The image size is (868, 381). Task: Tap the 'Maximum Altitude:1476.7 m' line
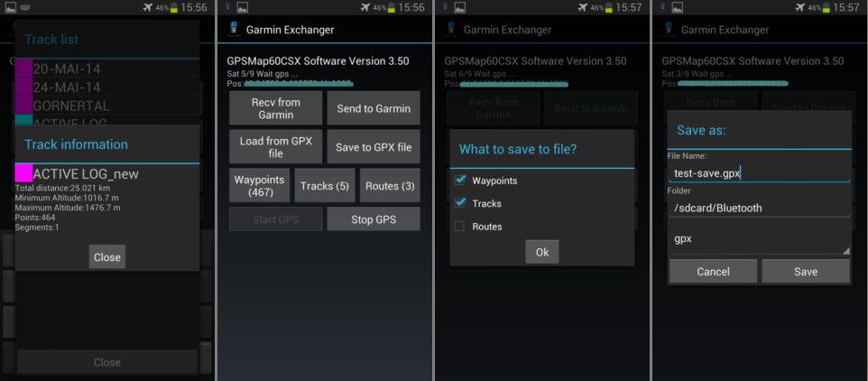(68, 208)
